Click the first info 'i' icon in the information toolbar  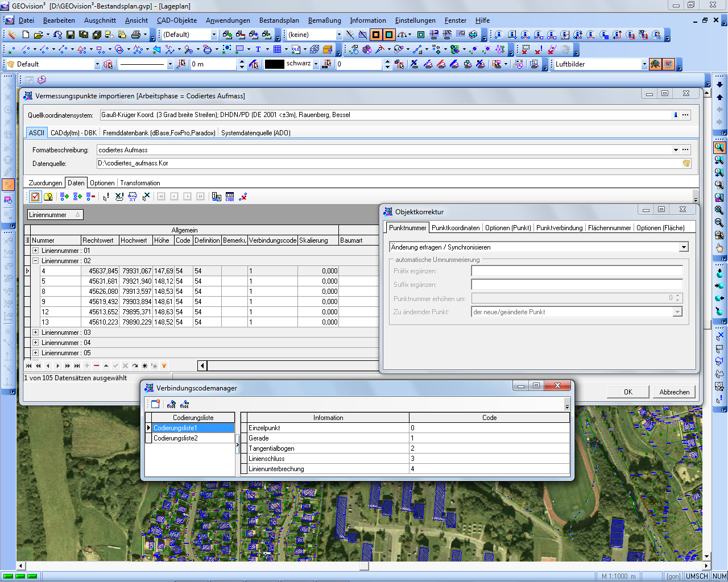(x=499, y=35)
